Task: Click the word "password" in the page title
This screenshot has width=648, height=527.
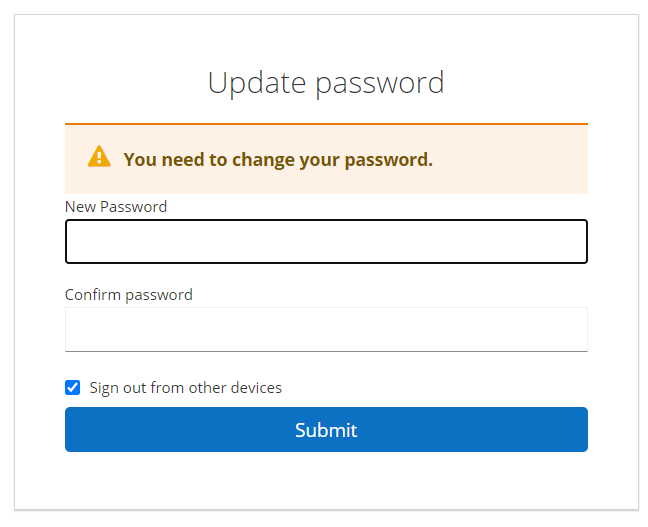Action: [380, 82]
